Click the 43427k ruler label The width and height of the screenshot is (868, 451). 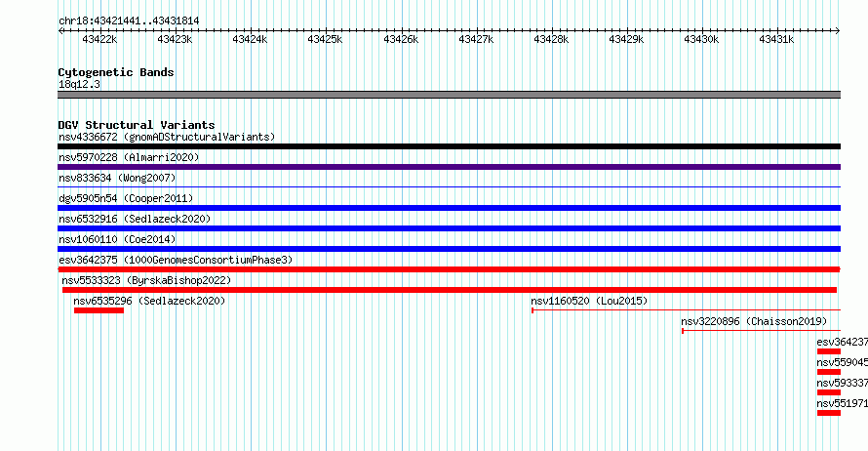[x=476, y=39]
